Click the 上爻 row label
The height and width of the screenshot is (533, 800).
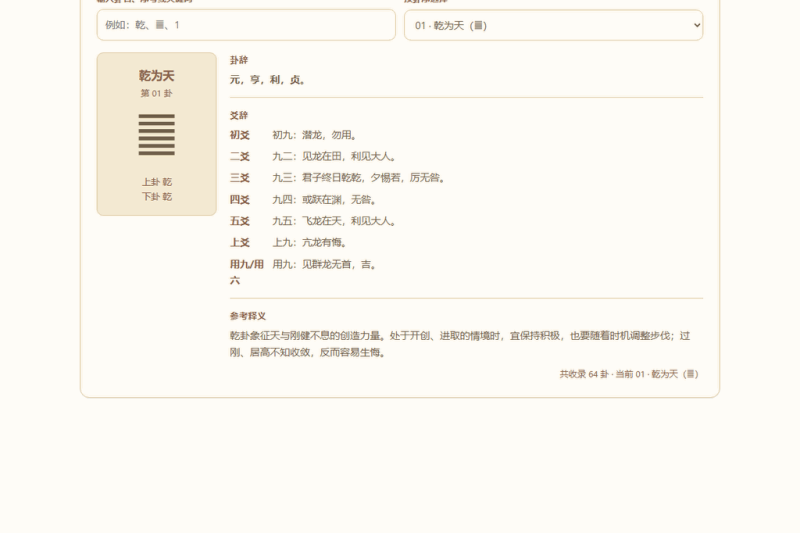tap(240, 243)
